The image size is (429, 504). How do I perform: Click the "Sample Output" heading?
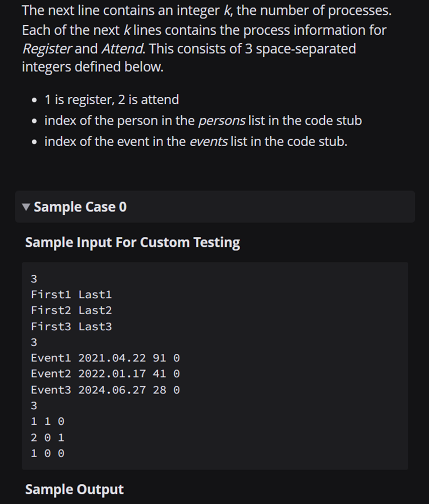75,489
